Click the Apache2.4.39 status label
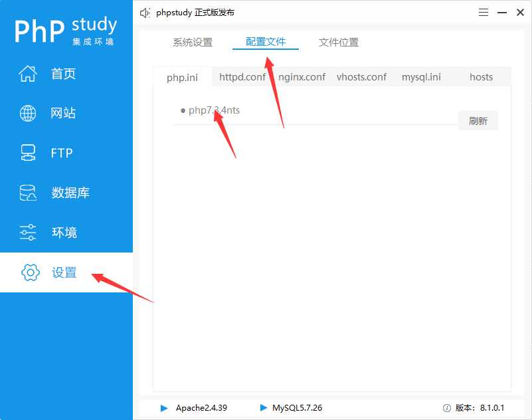This screenshot has height=420, width=532. (x=201, y=408)
